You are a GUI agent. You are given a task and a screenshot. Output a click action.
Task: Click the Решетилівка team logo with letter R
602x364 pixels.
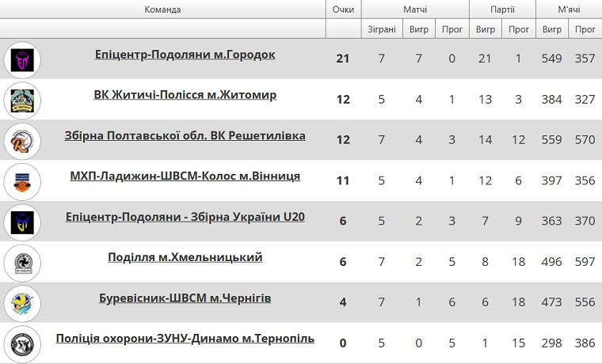point(22,142)
